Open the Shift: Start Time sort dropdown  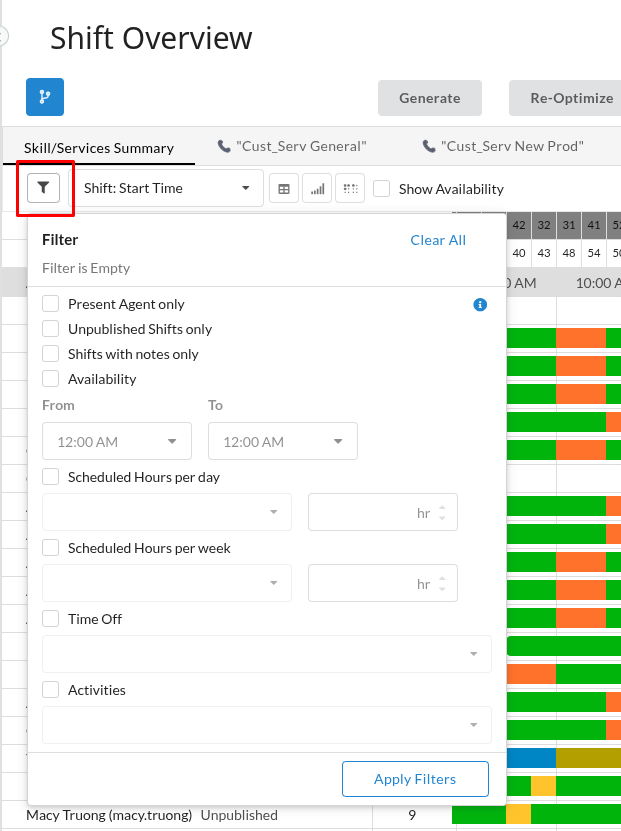click(166, 188)
